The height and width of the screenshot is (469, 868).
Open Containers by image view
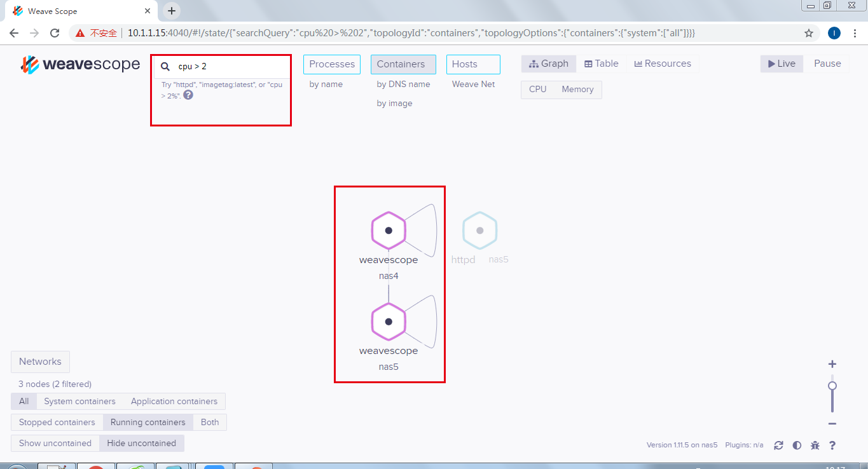click(394, 104)
